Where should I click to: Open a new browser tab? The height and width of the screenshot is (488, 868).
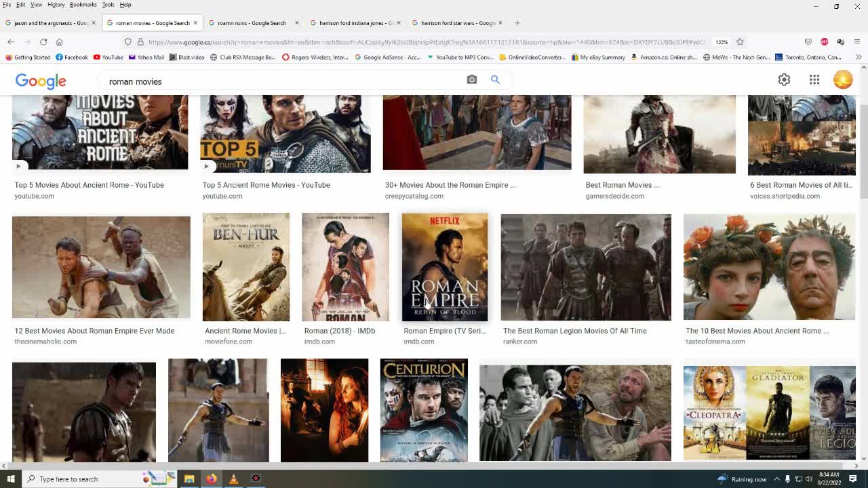tap(517, 23)
